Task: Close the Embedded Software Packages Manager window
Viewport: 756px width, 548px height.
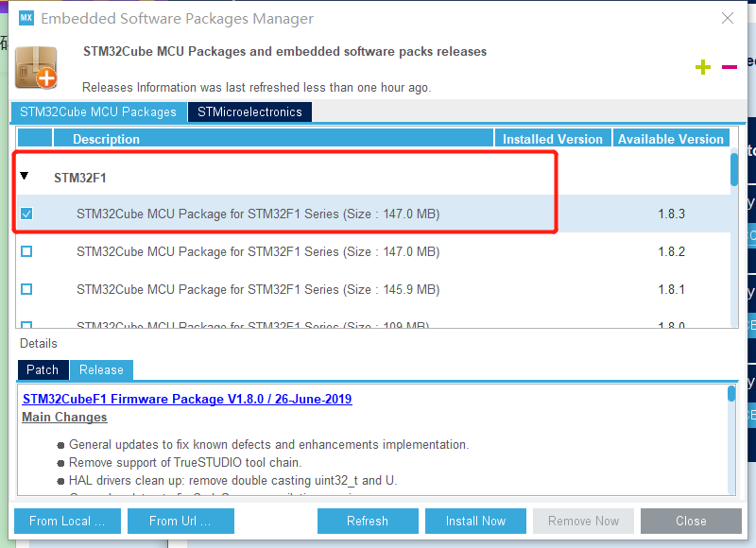Action: [728, 18]
